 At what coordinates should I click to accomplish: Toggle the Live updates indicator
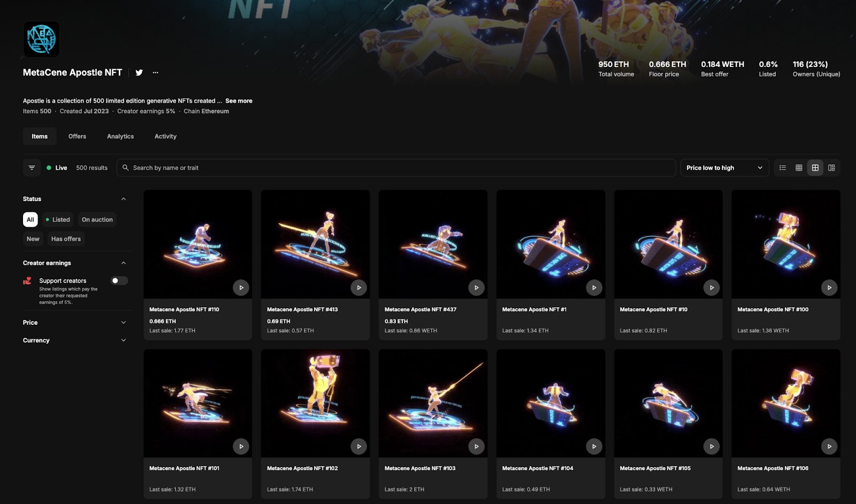[57, 168]
